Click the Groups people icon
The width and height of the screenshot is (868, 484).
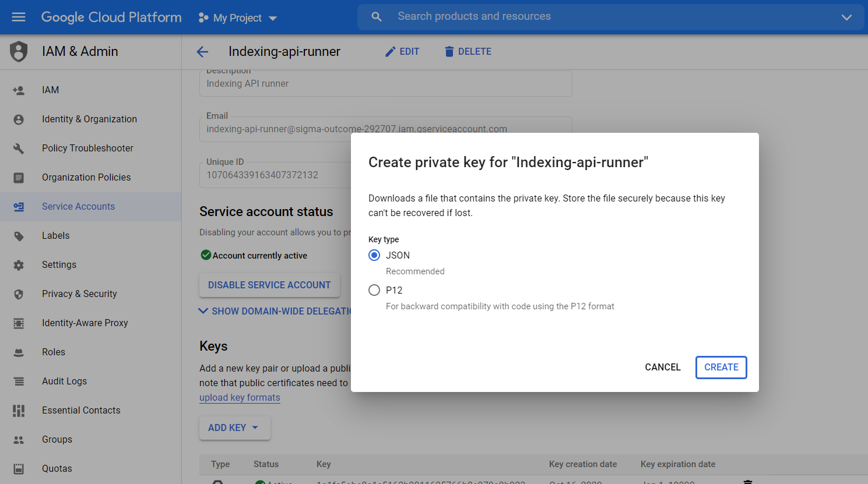(19, 440)
